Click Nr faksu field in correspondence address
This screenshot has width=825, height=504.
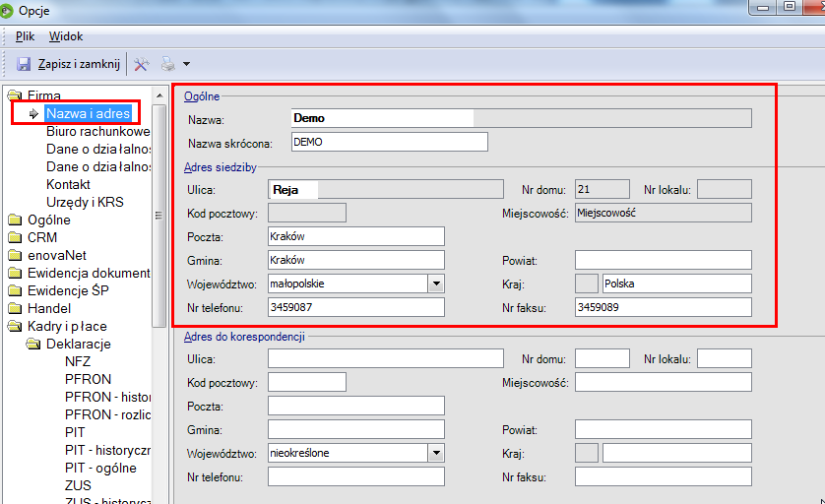click(664, 476)
